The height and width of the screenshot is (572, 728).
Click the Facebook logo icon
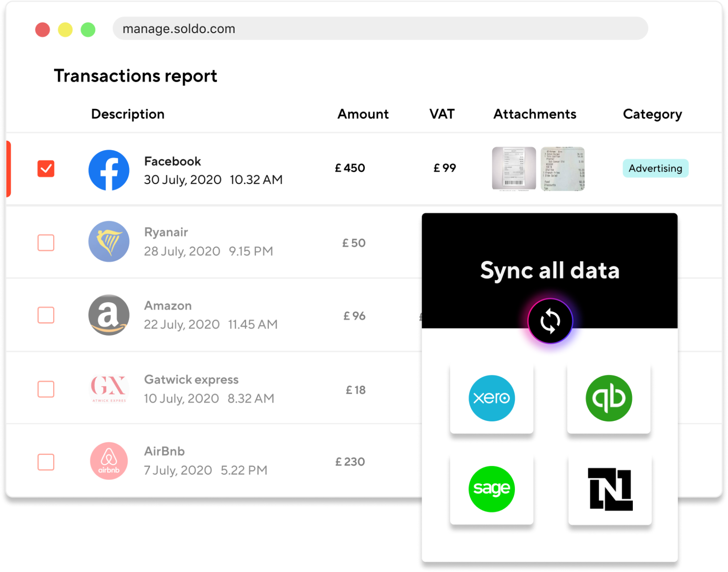[109, 170]
